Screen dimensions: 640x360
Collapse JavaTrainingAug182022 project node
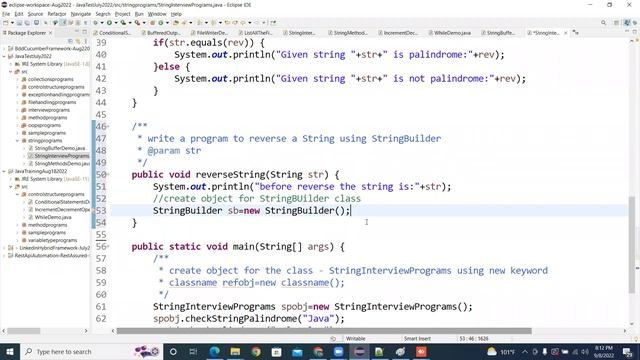point(4,171)
